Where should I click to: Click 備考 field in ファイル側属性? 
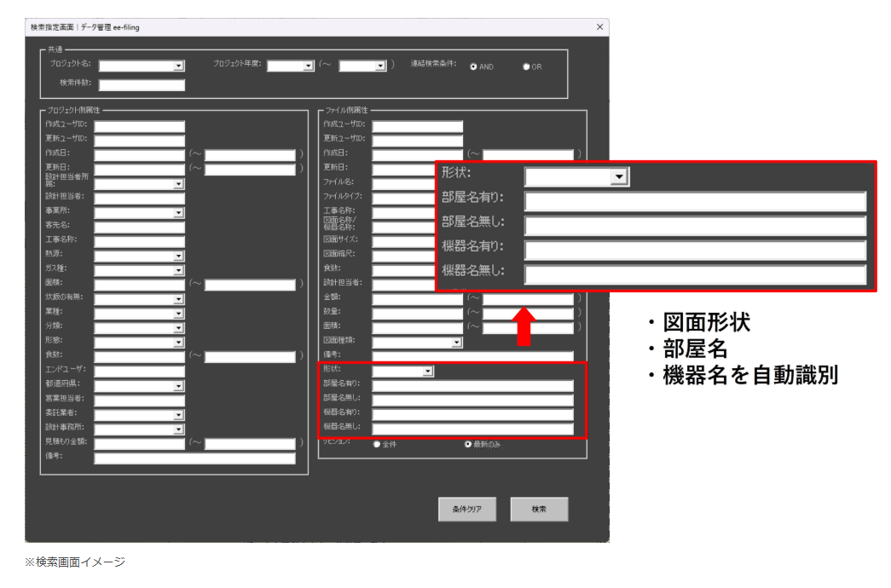tap(472, 356)
